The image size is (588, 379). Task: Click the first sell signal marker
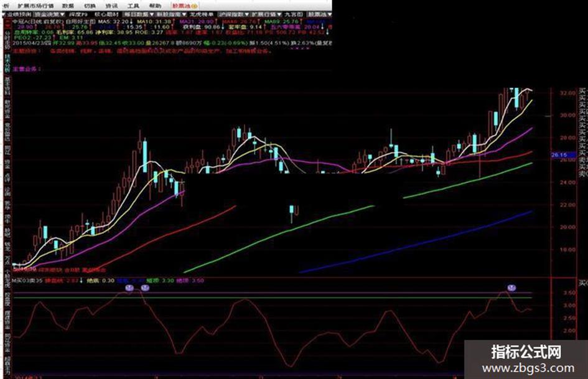(129, 288)
